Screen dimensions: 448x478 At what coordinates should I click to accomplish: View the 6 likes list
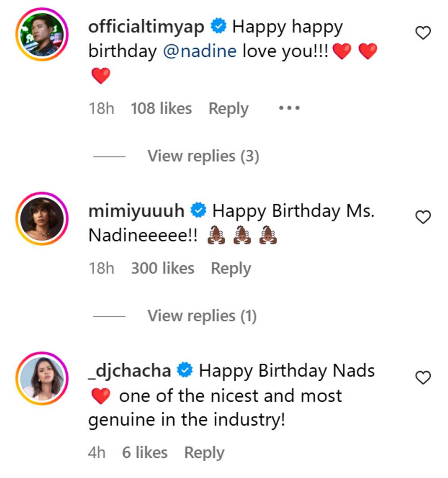tap(145, 452)
